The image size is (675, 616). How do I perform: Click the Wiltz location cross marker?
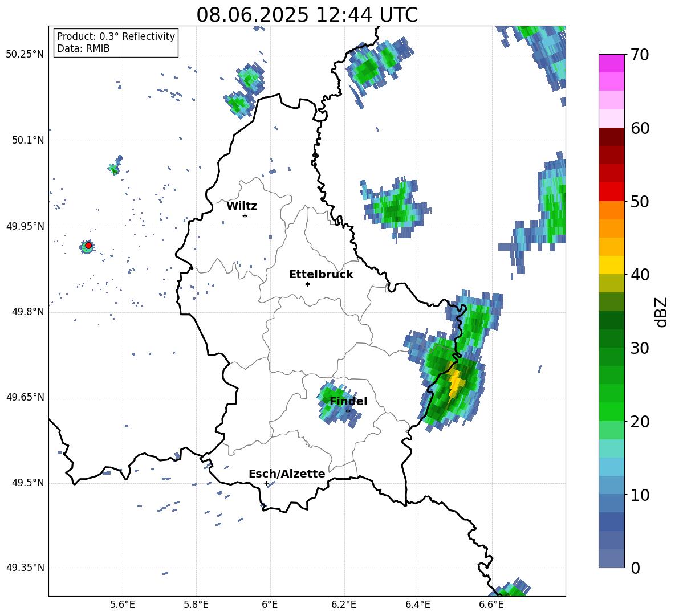click(x=245, y=215)
